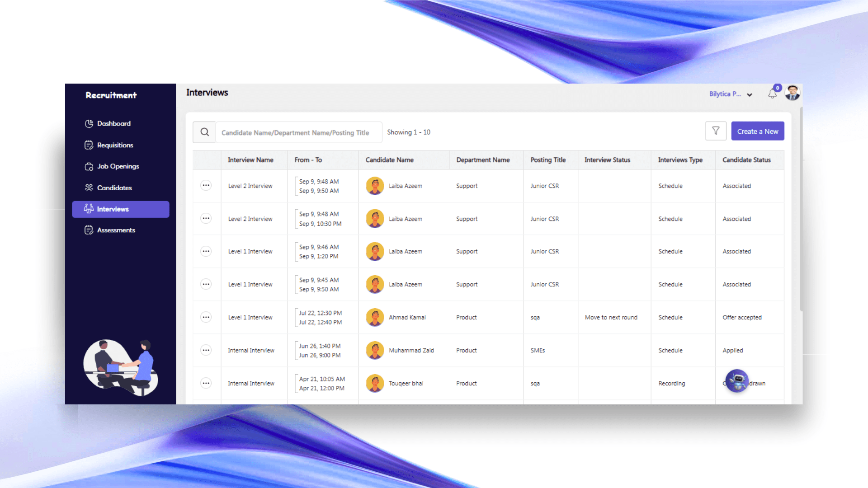Click the Create a New button
Screen dimensions: 868x488
[757, 131]
